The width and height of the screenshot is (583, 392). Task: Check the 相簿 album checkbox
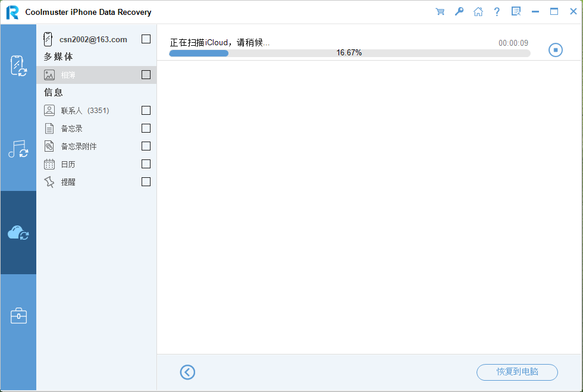pyautogui.click(x=146, y=75)
